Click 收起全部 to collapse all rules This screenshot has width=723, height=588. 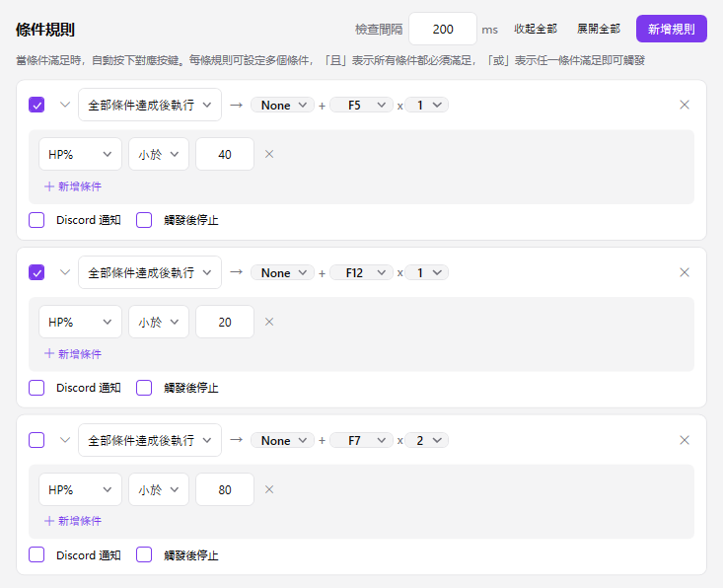tap(536, 29)
